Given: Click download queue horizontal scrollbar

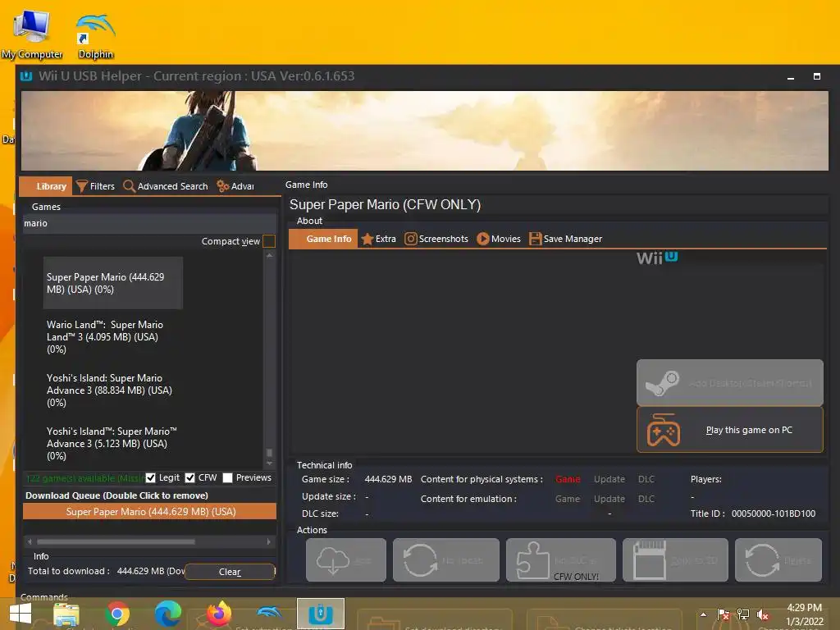Looking at the screenshot, I should pos(116,541).
